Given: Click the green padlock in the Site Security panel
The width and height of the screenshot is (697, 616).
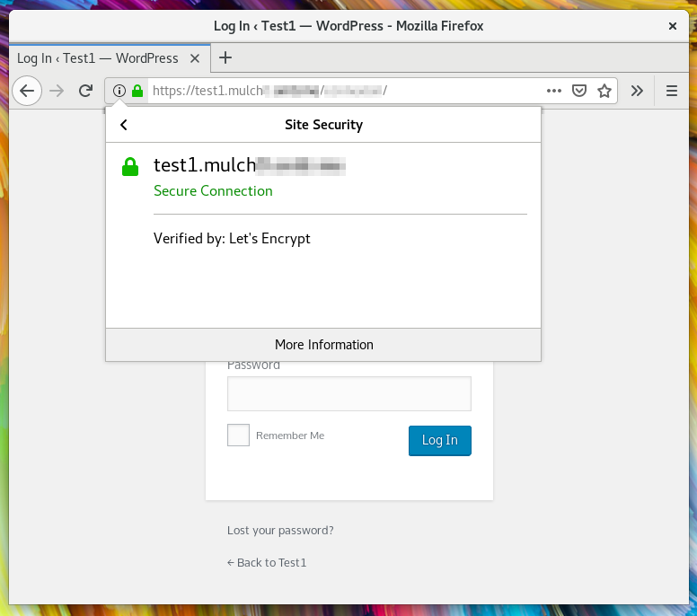Looking at the screenshot, I should pos(130,167).
